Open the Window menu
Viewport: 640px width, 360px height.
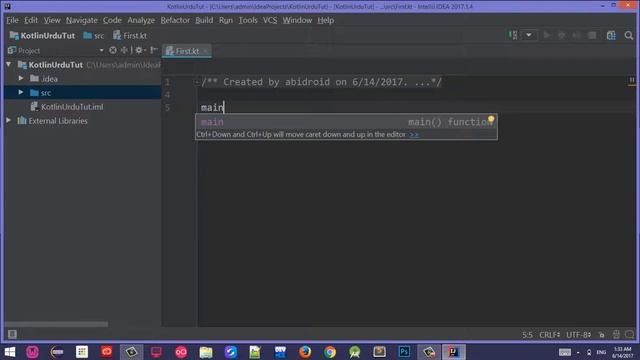(x=297, y=20)
